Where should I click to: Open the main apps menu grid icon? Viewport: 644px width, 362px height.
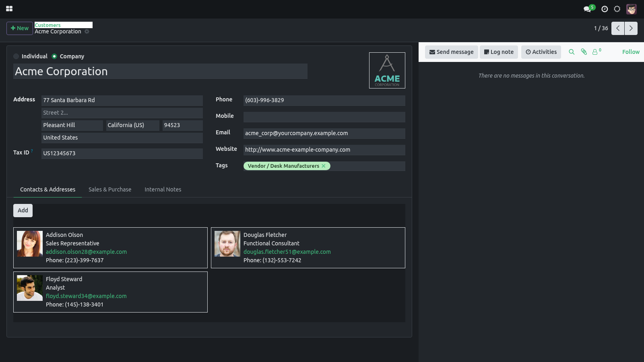coord(9,8)
